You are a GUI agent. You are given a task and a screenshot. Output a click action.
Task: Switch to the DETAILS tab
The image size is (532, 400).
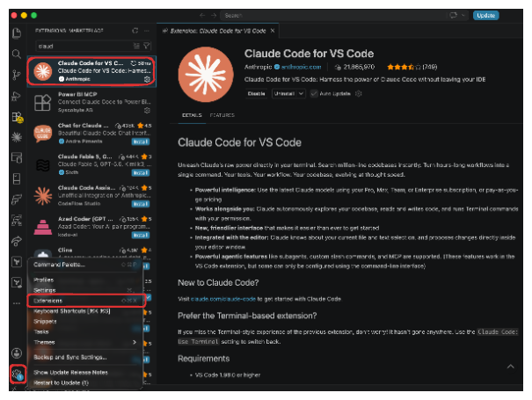[x=192, y=115]
